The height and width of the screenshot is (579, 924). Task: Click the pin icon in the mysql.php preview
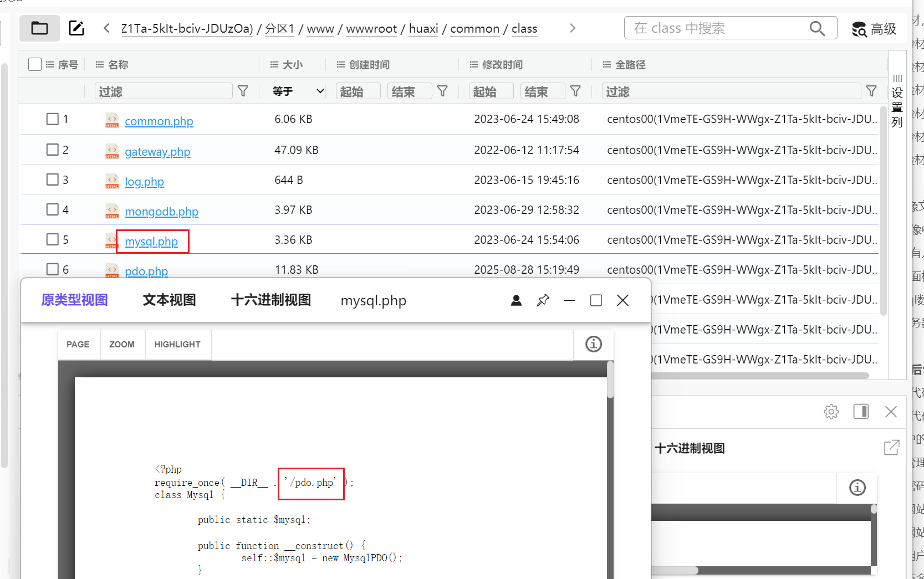point(543,300)
